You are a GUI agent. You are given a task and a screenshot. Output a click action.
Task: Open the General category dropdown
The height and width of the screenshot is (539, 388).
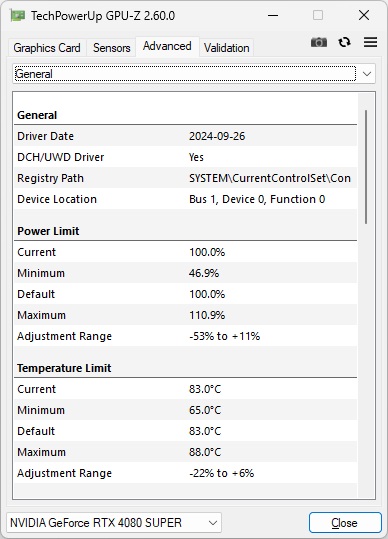tap(194, 74)
